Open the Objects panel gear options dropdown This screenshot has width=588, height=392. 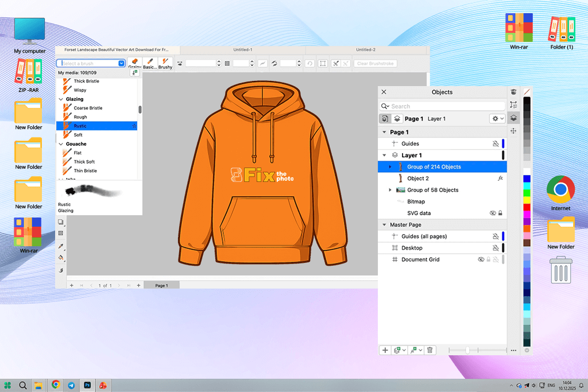click(498, 119)
